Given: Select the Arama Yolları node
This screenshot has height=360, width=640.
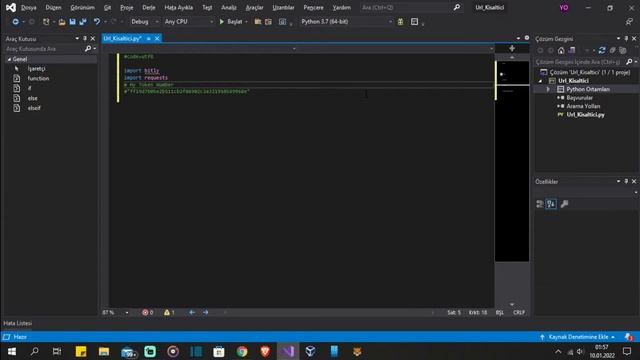Looking at the screenshot, I should click(x=583, y=106).
